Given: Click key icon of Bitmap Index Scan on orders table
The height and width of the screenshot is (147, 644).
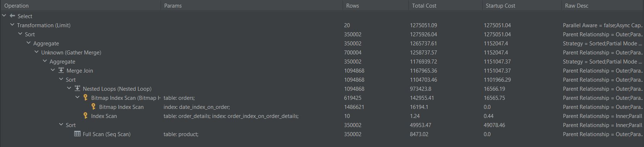Looking at the screenshot, I should [85, 98].
